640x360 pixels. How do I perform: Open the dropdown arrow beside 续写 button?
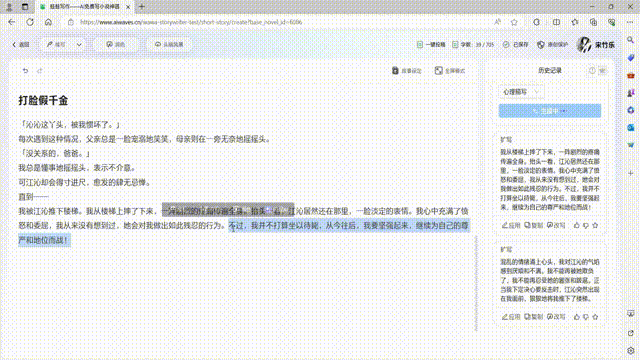pos(79,44)
